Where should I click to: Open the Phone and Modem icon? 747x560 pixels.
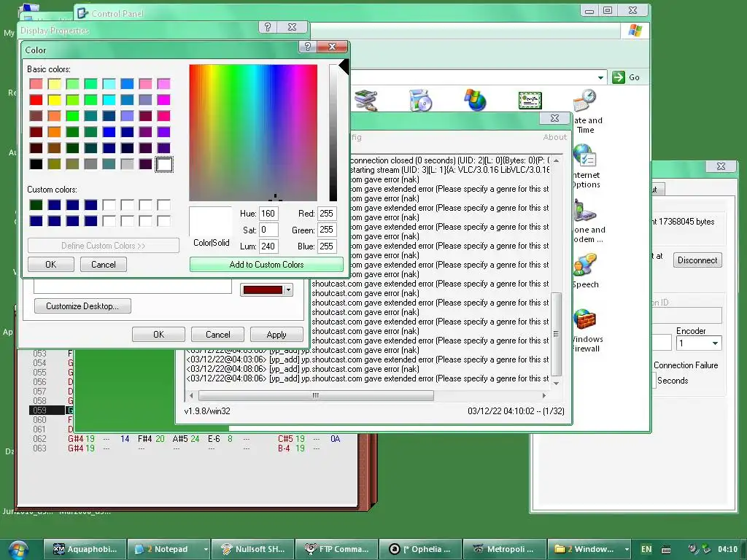coord(585,211)
